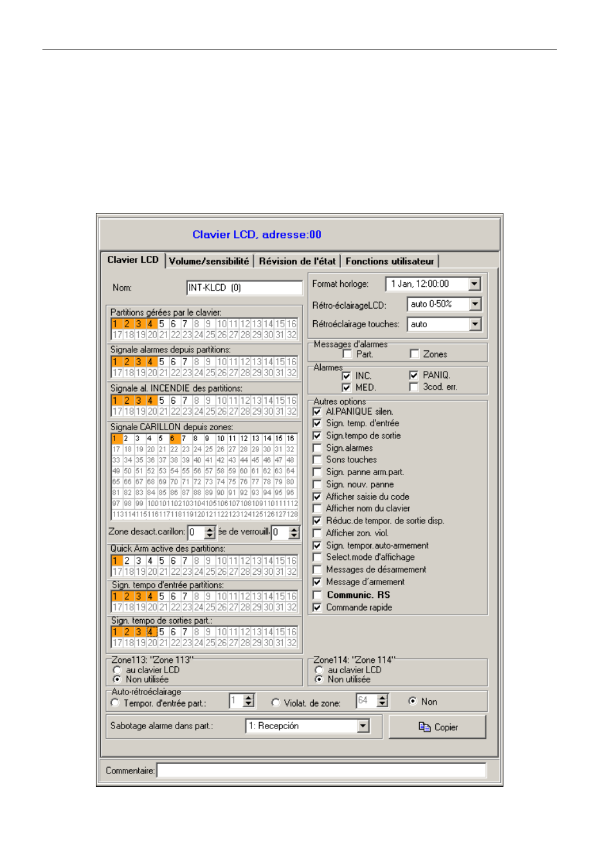Toggle partition 2 in Sign. tempo d'entrée partitions
The width and height of the screenshot is (614, 868).
127,597
